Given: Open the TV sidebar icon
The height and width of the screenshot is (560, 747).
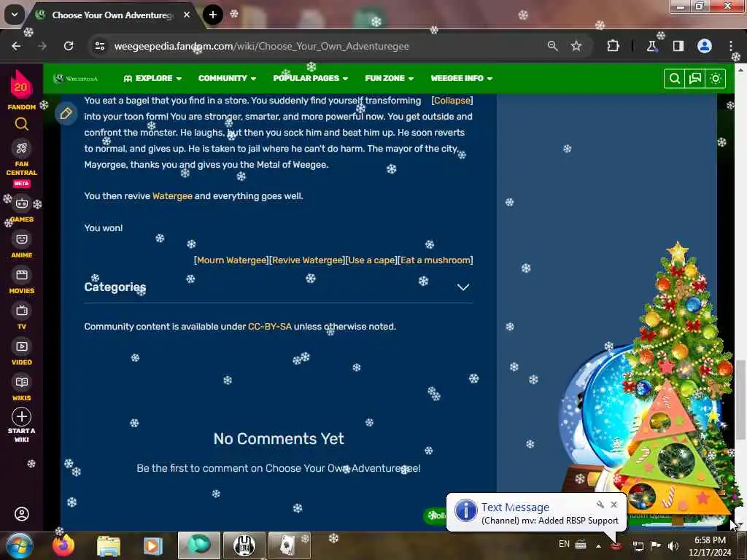Looking at the screenshot, I should point(21,311).
